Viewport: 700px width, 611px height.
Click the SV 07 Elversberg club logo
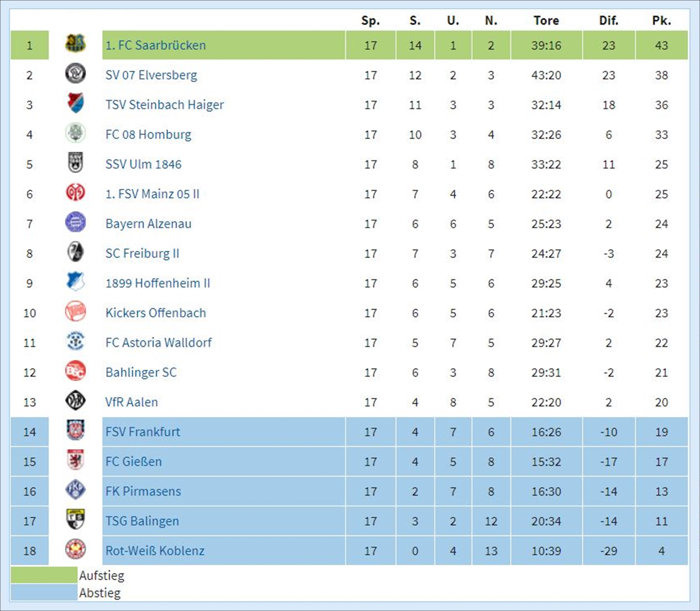(75, 73)
